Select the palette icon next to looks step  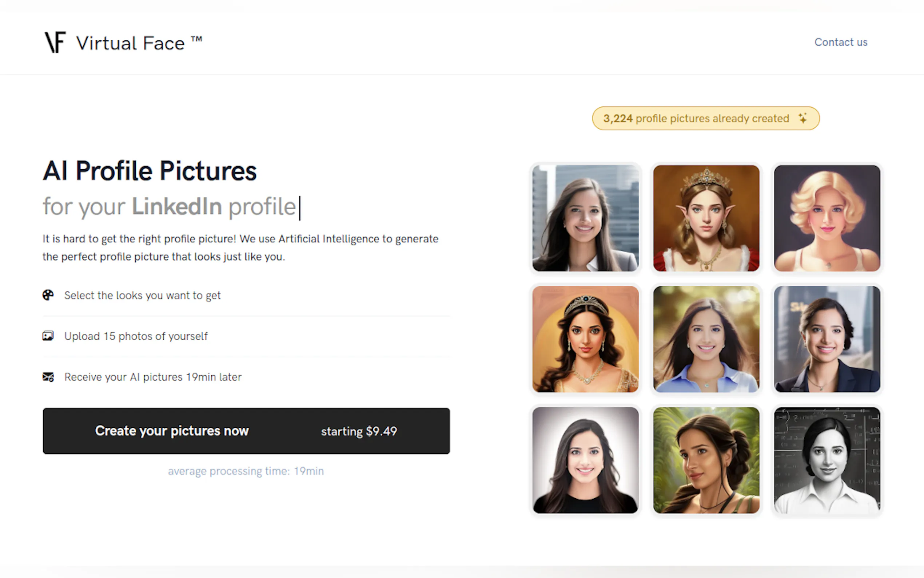click(48, 295)
